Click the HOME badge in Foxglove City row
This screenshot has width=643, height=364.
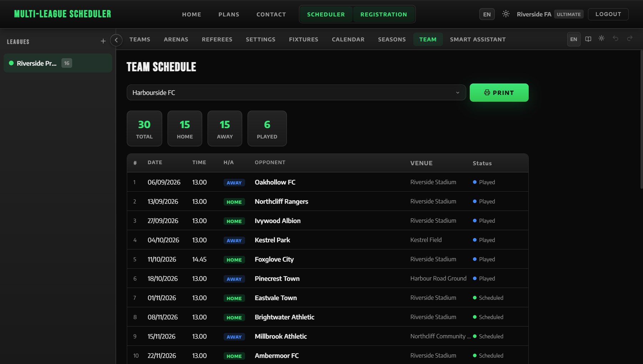(234, 260)
